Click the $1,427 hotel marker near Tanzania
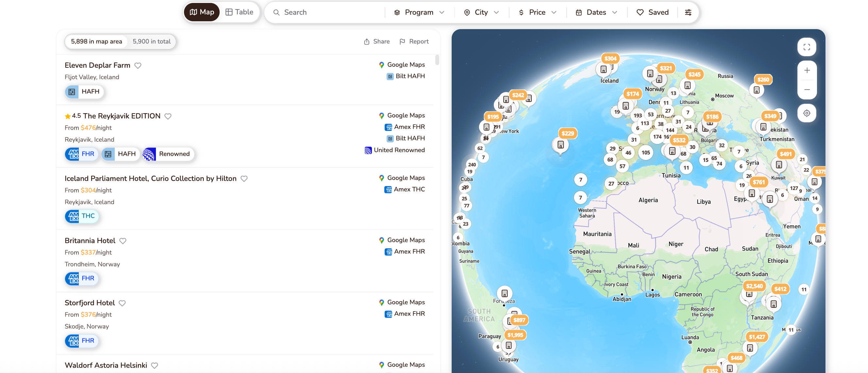The height and width of the screenshot is (373, 868). [x=757, y=337]
